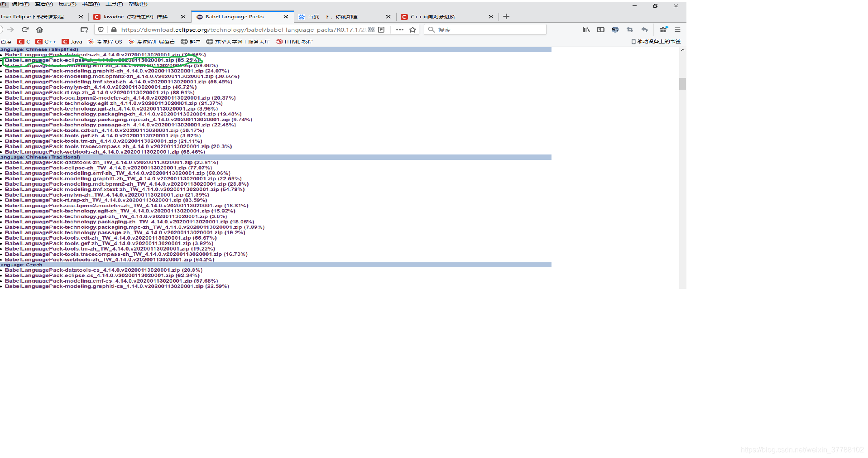Open the Library icon in toolbar

point(586,29)
